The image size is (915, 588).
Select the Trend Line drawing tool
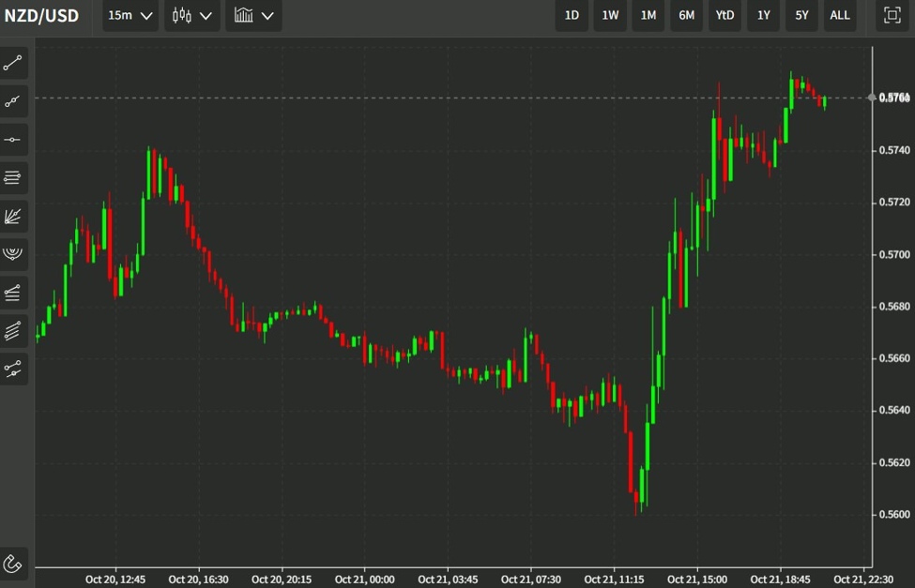(x=13, y=63)
